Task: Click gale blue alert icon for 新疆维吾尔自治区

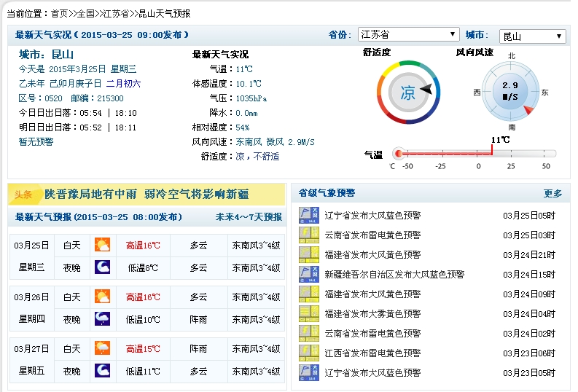Action: tap(309, 274)
